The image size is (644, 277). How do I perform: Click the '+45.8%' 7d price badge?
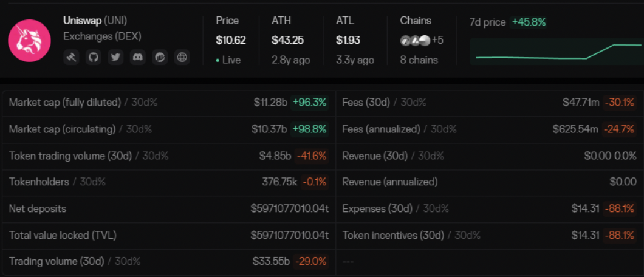pyautogui.click(x=529, y=22)
